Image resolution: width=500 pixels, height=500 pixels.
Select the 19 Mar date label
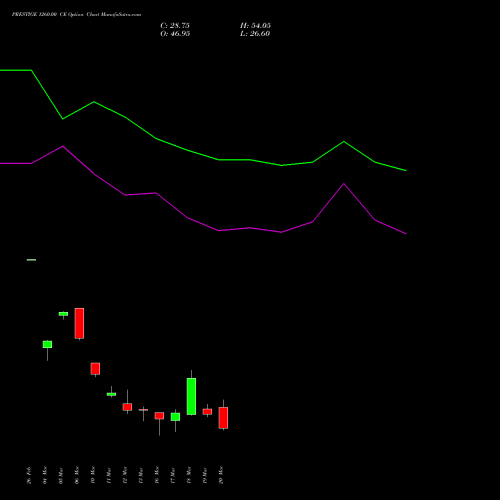point(205,475)
